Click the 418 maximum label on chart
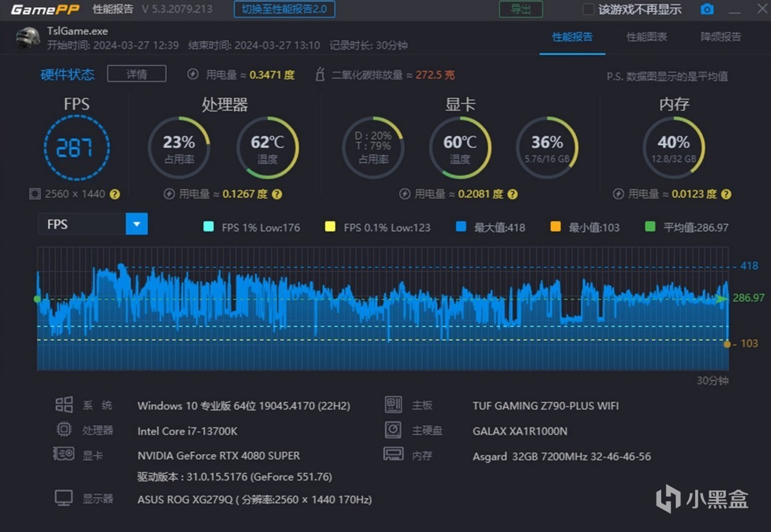Image resolution: width=771 pixels, height=532 pixels. coord(749,265)
